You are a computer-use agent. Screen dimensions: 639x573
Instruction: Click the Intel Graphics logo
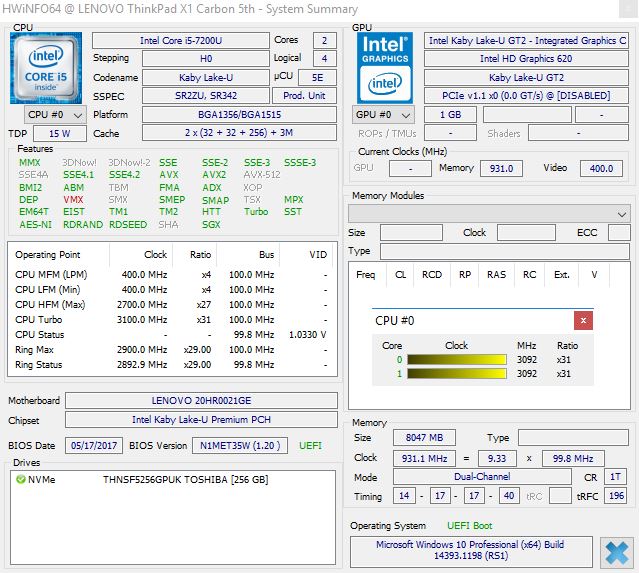pos(385,66)
